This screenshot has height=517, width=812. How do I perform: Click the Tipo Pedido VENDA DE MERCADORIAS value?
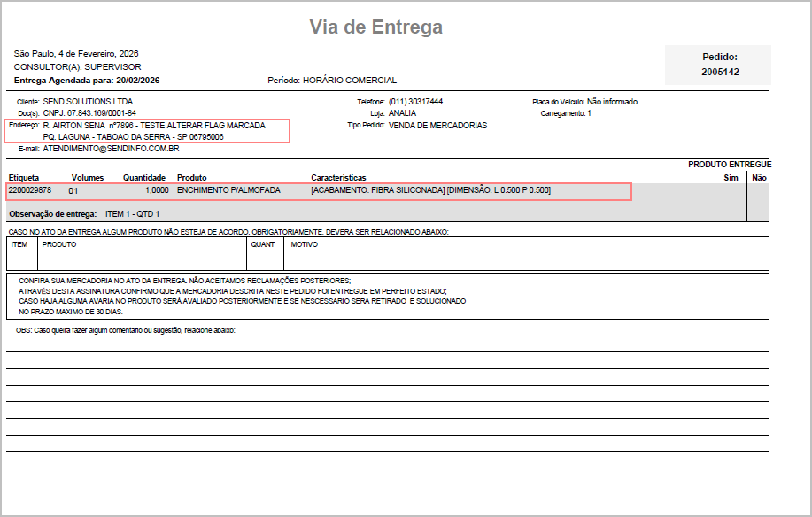[437, 126]
